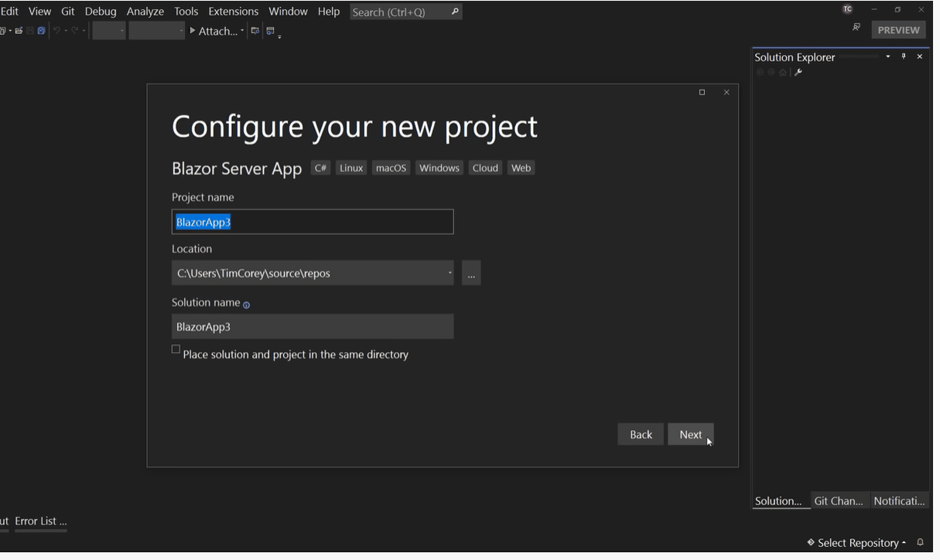
Task: Open the Select Repository dropdown
Action: click(857, 542)
